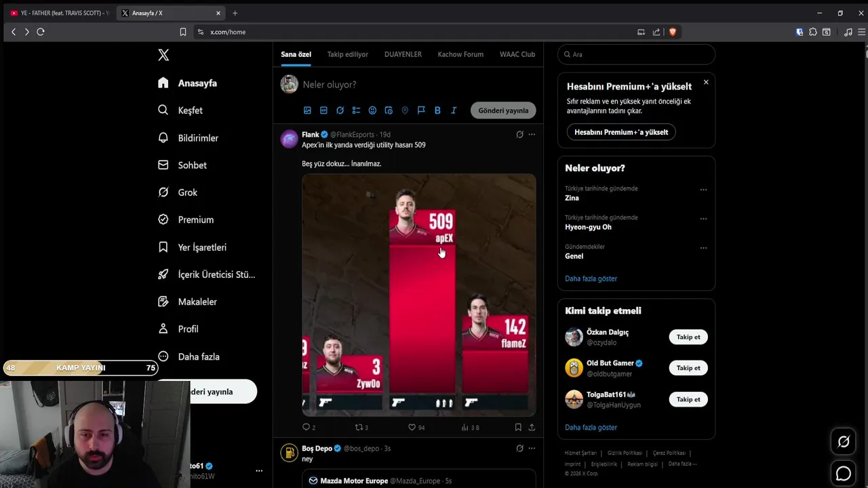Open options for Genel trend

pos(703,248)
